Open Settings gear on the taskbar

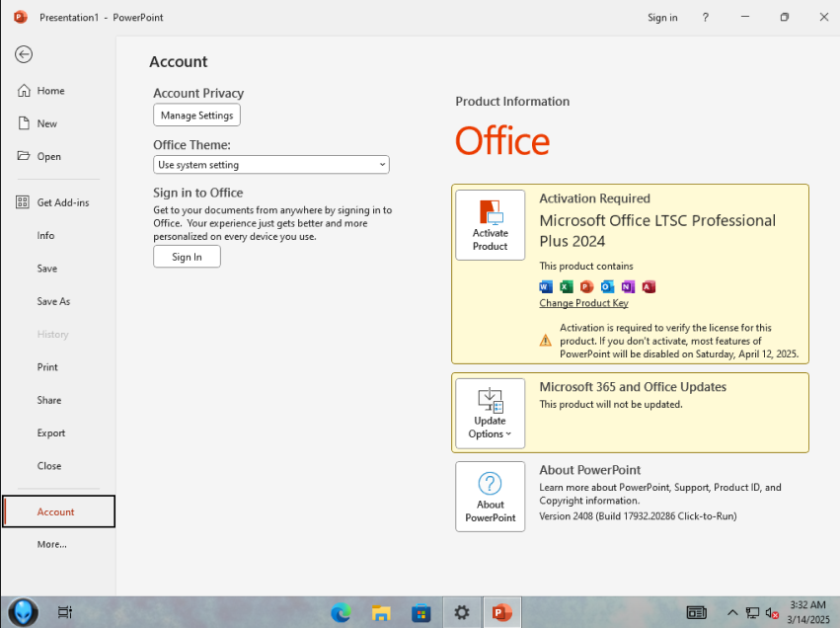(461, 612)
